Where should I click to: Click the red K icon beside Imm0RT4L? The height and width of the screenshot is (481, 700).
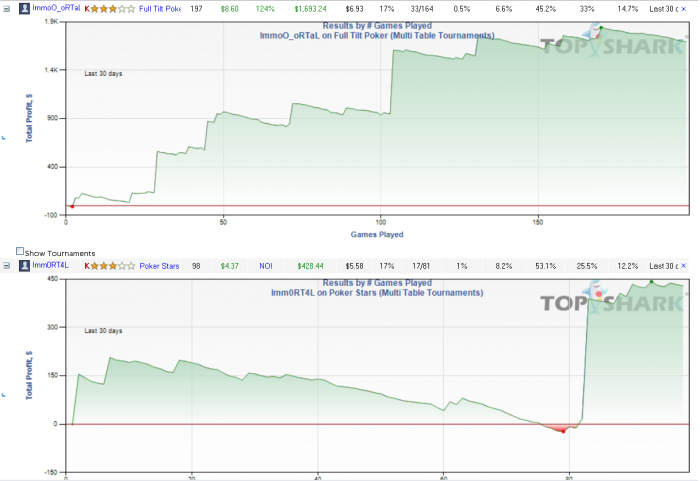(87, 266)
